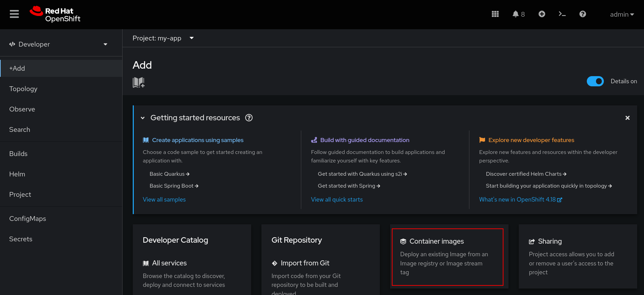The image size is (644, 295).
Task: Expand the Developer perspective switcher
Action: [59, 44]
